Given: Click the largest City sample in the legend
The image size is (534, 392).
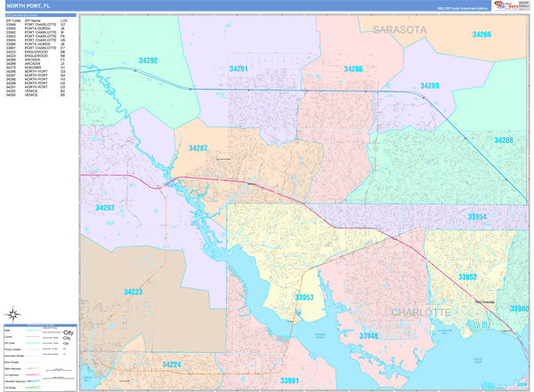Looking at the screenshot, I should point(69,332).
